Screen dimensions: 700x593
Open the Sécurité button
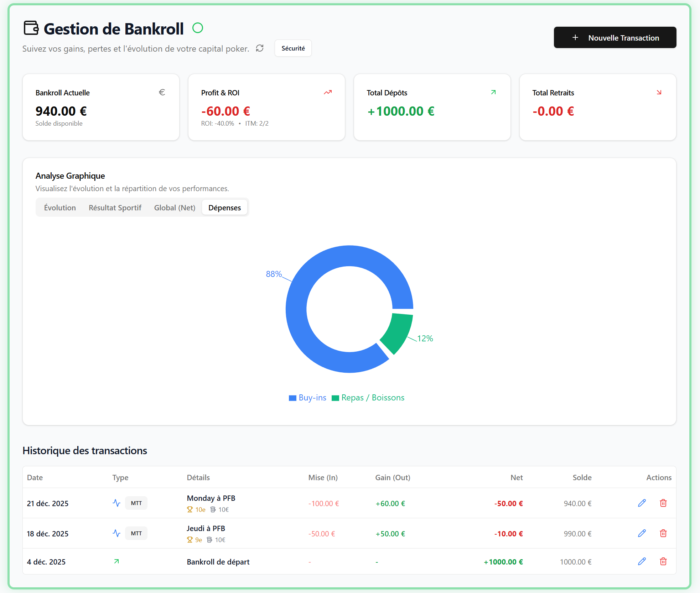click(x=293, y=48)
